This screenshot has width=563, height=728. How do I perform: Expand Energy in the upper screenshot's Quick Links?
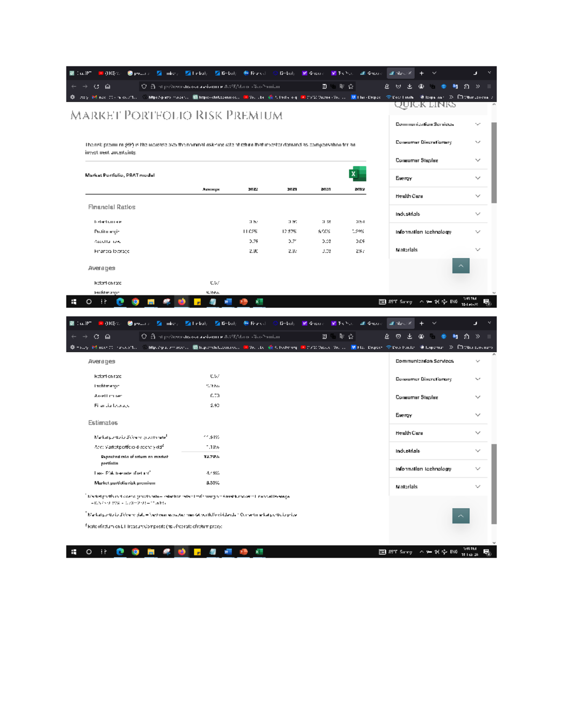click(x=438, y=178)
